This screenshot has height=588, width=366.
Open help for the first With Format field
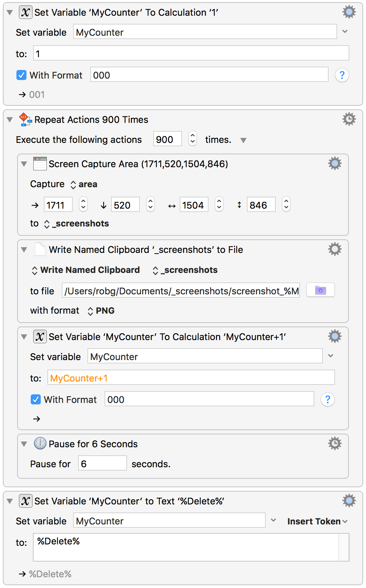(342, 75)
